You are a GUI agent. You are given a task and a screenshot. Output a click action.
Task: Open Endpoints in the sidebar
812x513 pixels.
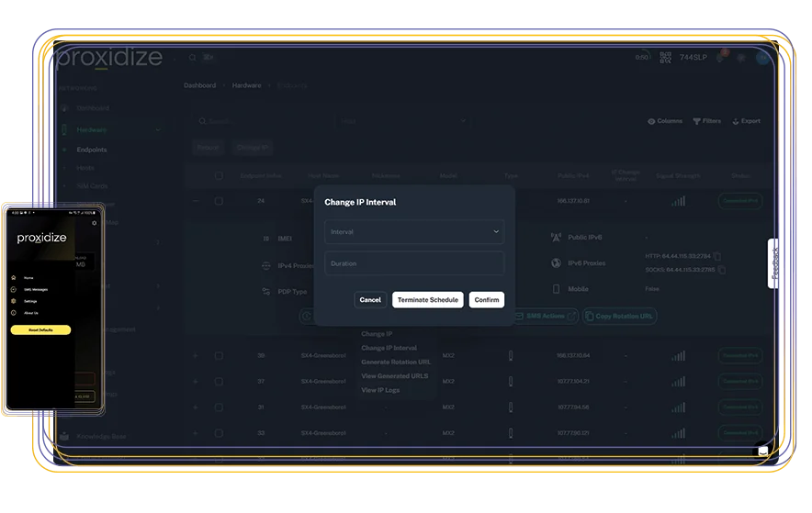[92, 150]
